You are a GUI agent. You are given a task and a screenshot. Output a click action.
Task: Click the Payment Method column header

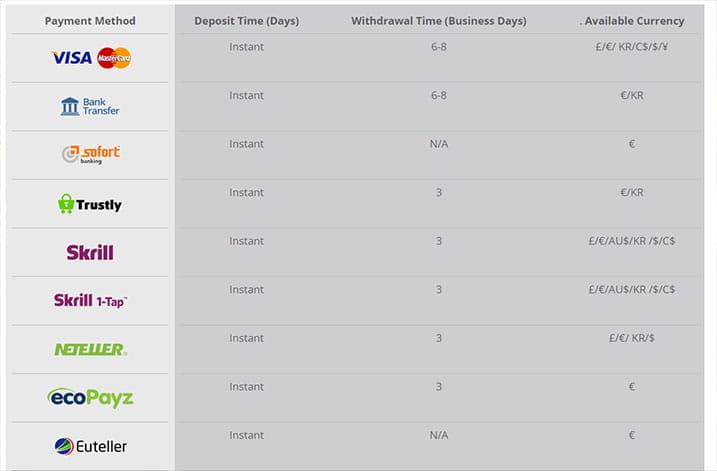point(90,21)
